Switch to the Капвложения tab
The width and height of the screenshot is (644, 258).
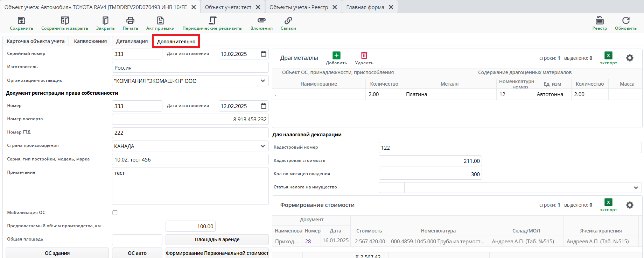pos(90,41)
